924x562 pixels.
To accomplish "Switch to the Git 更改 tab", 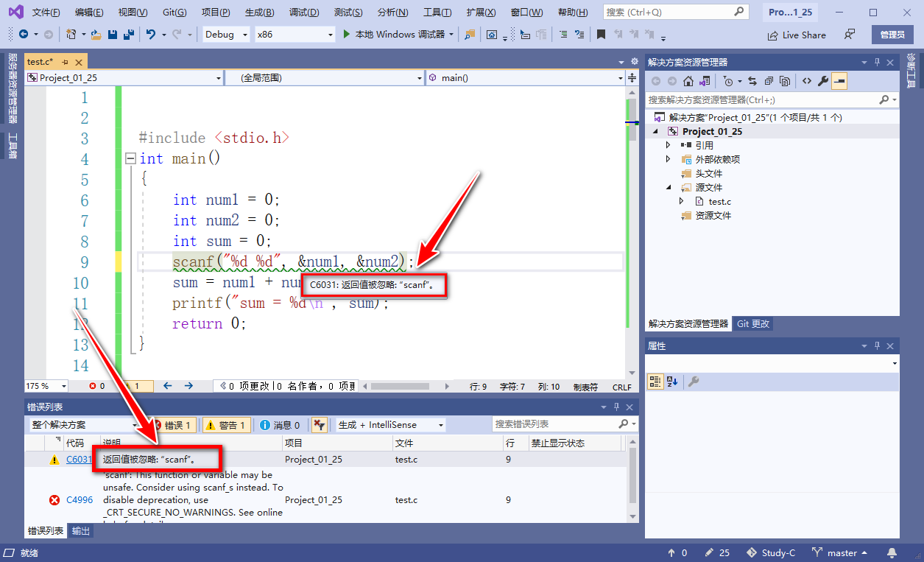I will click(x=752, y=323).
